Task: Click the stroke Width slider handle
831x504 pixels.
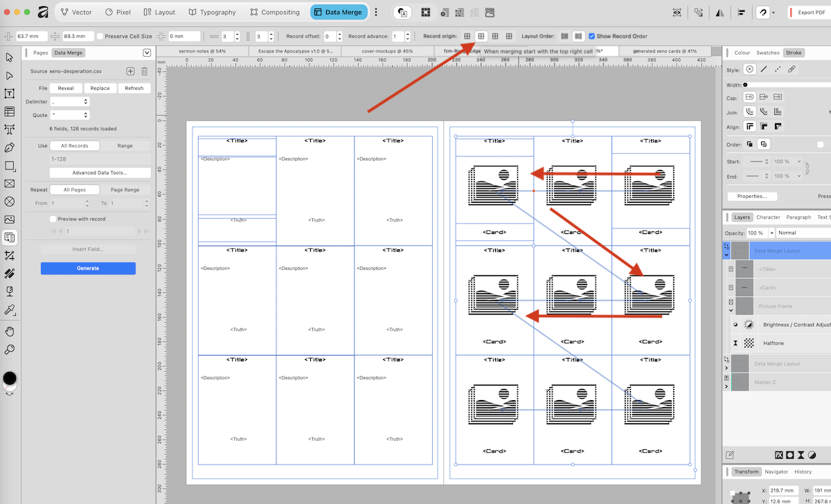Action: point(746,84)
